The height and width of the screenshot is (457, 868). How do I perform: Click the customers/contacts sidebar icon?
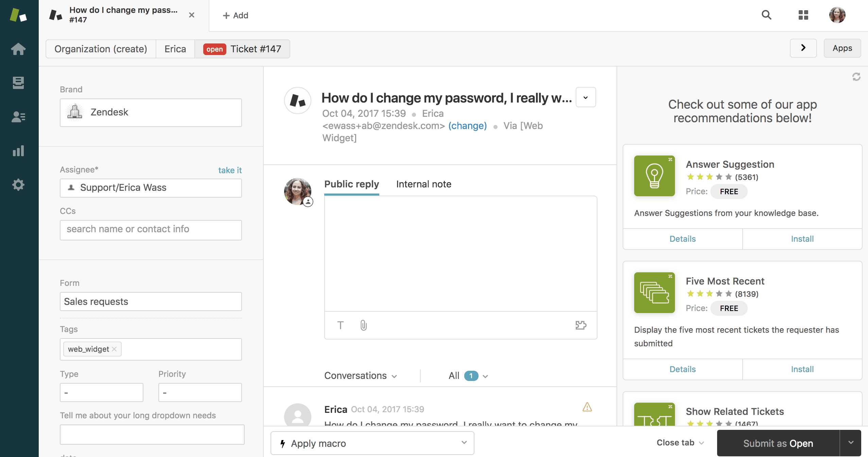coord(18,117)
